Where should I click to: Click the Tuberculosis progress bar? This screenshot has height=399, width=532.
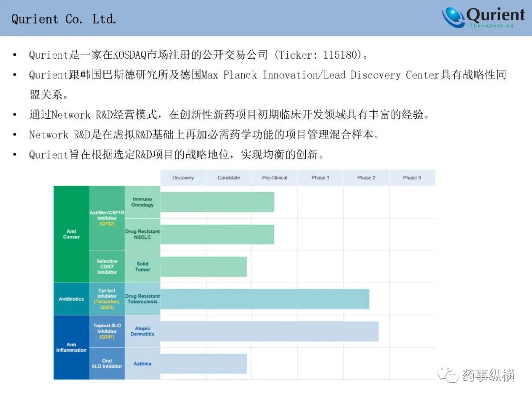265,299
